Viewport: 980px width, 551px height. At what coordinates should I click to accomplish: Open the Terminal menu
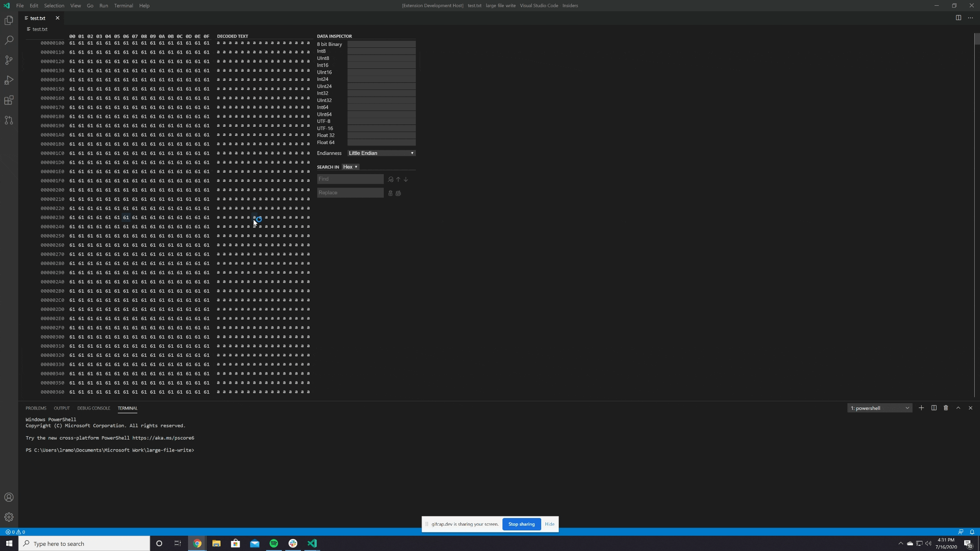(123, 5)
